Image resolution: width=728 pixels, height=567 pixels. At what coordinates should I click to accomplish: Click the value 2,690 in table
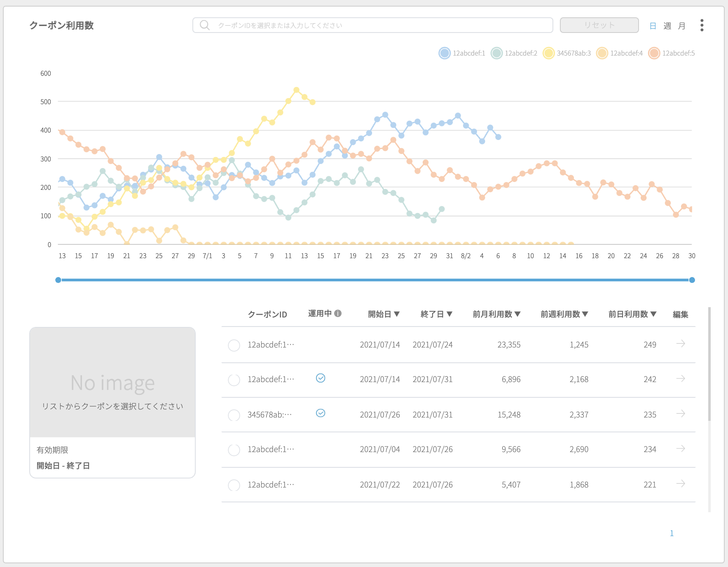pyautogui.click(x=579, y=449)
